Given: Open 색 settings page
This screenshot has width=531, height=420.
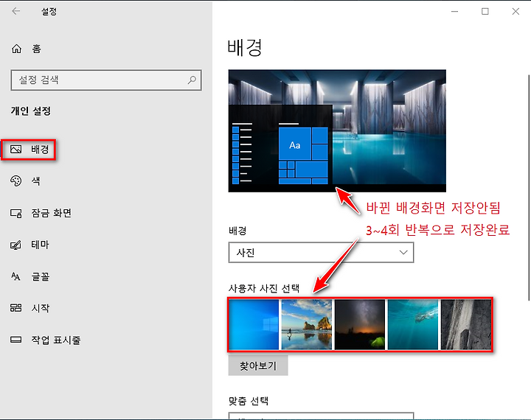Looking at the screenshot, I should [x=35, y=181].
